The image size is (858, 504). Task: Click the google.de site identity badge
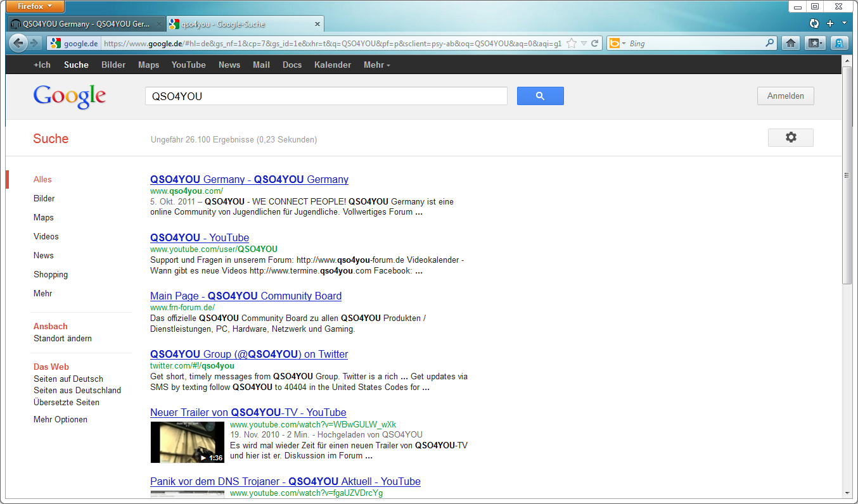[x=75, y=44]
